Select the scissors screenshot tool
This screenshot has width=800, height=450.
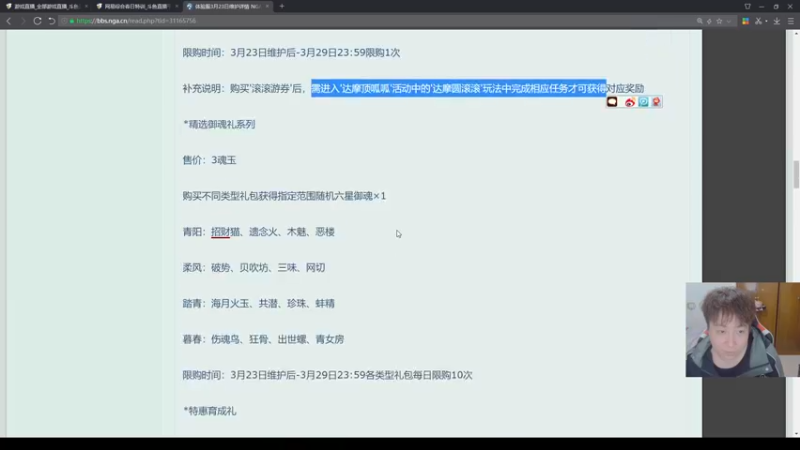(x=758, y=21)
